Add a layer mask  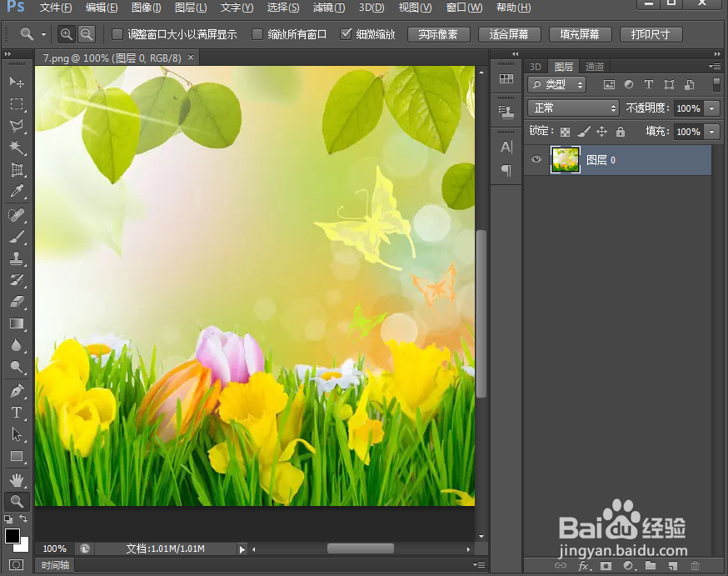tap(606, 566)
